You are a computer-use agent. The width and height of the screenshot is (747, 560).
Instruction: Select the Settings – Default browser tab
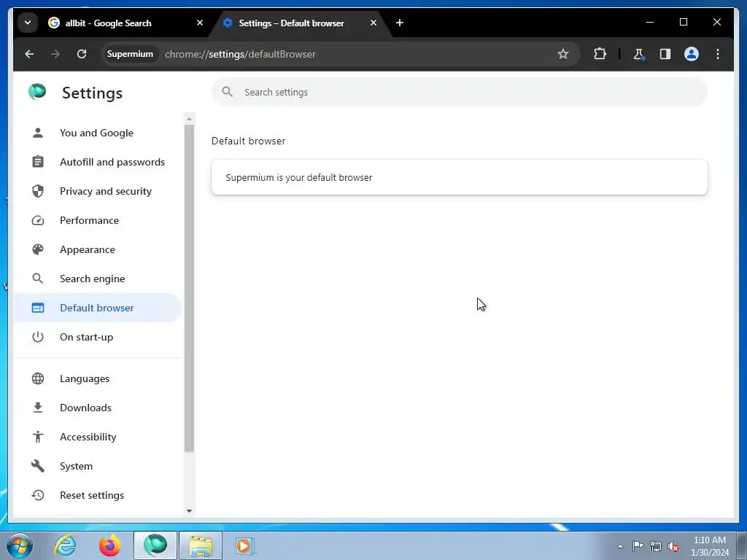pos(301,23)
